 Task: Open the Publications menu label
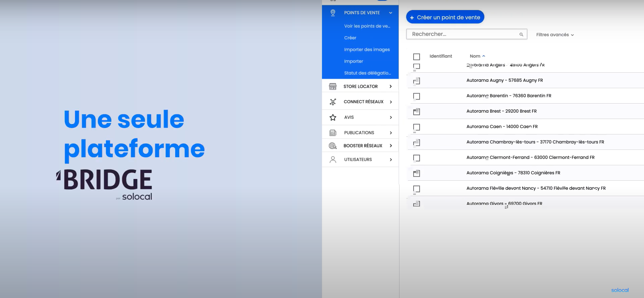click(x=359, y=133)
